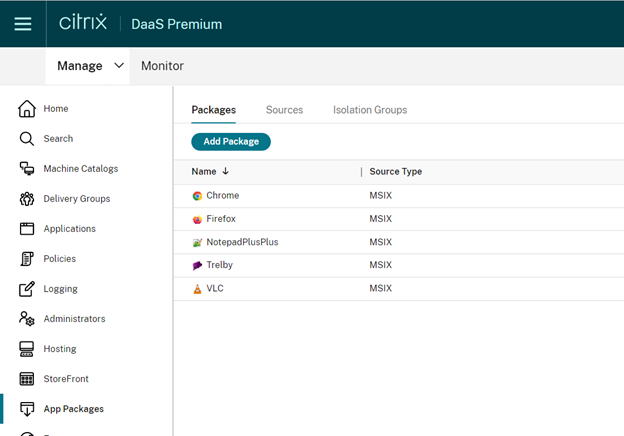Open Search from the sidebar

point(58,139)
